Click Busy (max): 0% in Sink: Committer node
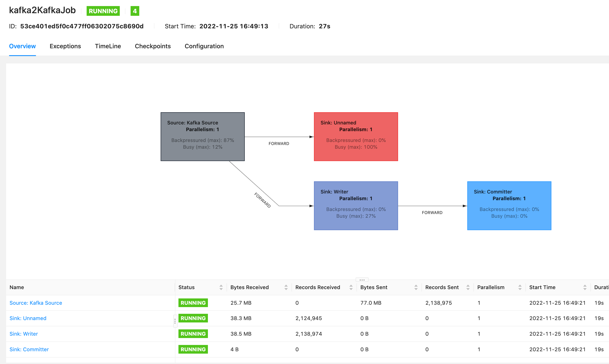 (x=509, y=216)
